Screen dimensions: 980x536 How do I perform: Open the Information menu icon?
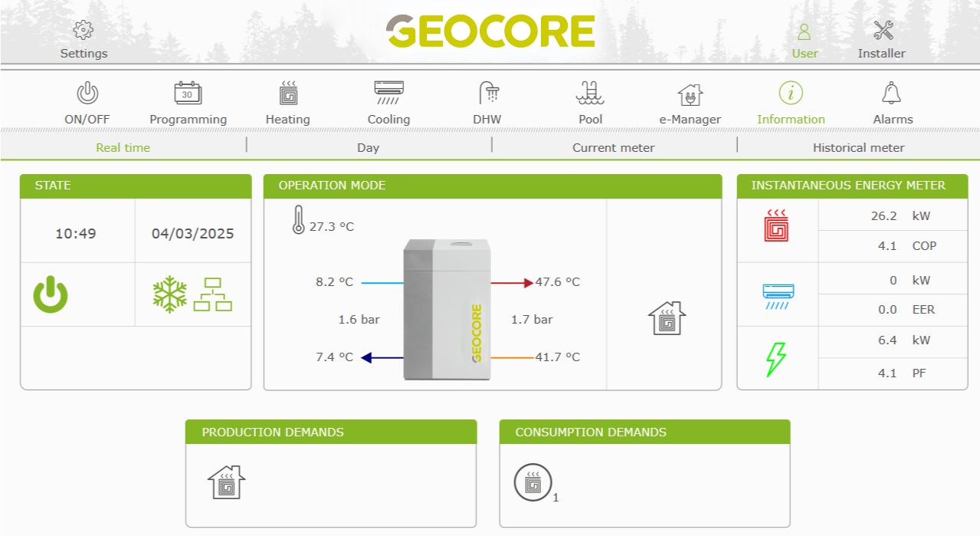(791, 94)
